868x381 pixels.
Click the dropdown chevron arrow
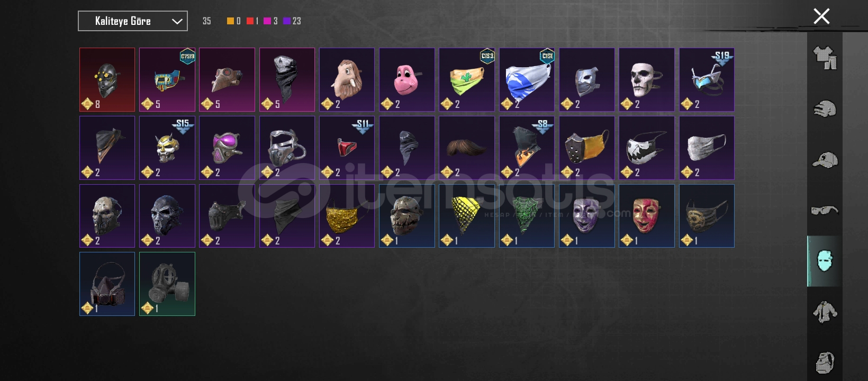[x=177, y=22]
